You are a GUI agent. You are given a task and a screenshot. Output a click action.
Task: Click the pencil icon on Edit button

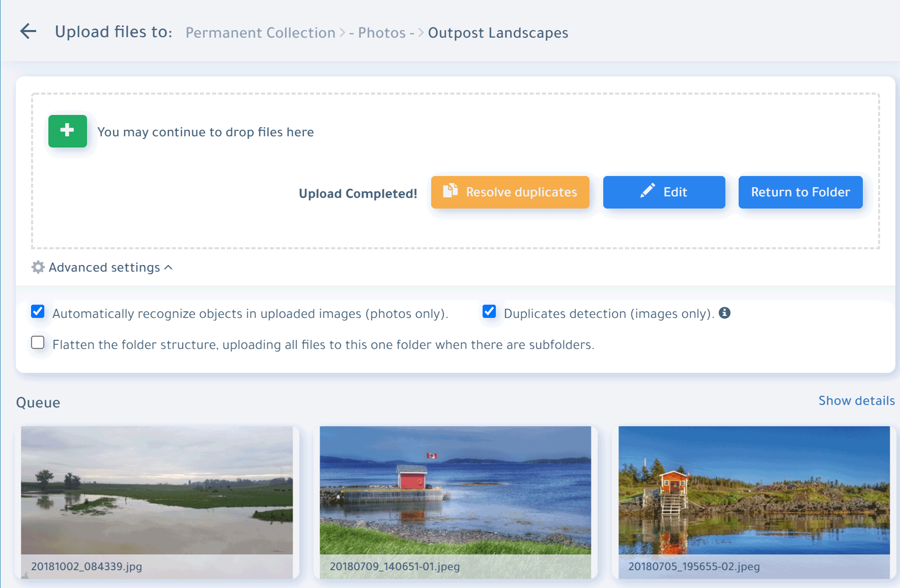click(x=648, y=191)
